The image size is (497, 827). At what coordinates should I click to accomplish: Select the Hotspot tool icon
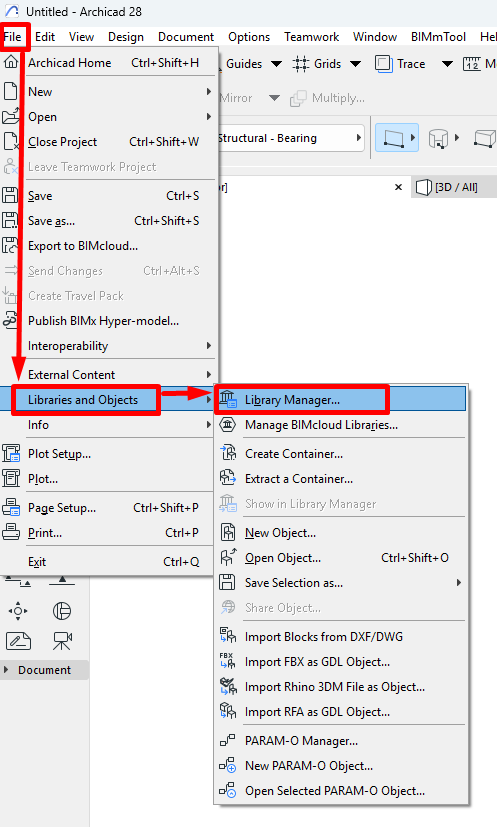(18, 611)
